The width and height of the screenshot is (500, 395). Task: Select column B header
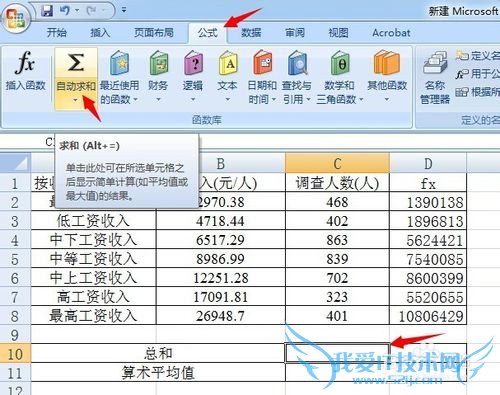click(x=220, y=163)
